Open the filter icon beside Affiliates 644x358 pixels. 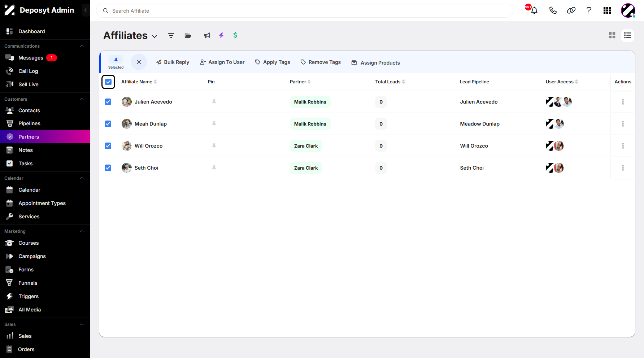(171, 35)
